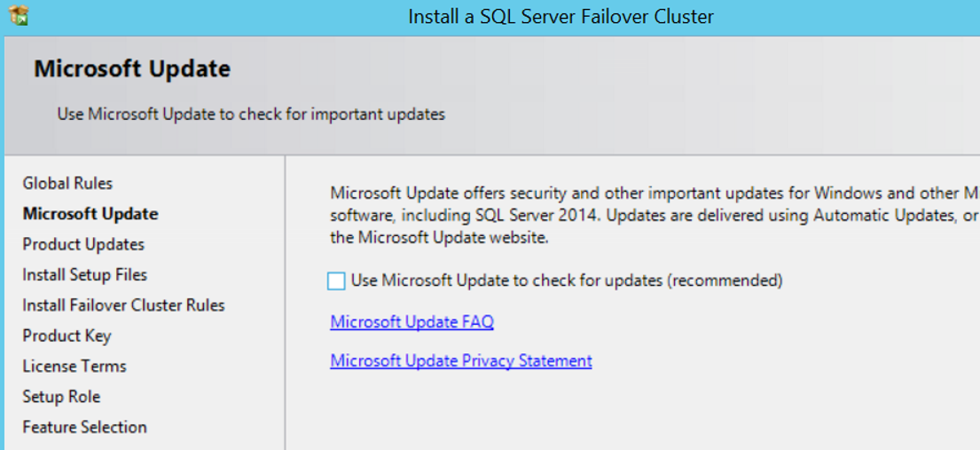Jump to the Product Key step
This screenshot has width=980, height=450.
click(67, 336)
